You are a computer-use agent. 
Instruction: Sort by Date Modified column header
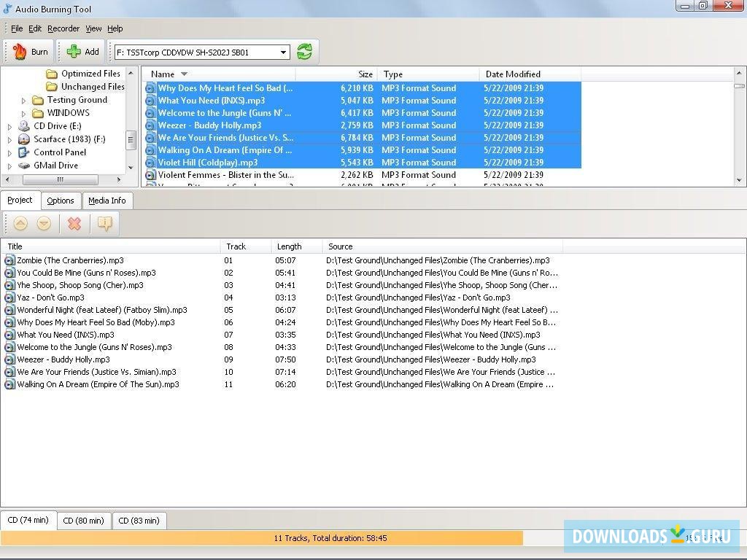pos(530,74)
